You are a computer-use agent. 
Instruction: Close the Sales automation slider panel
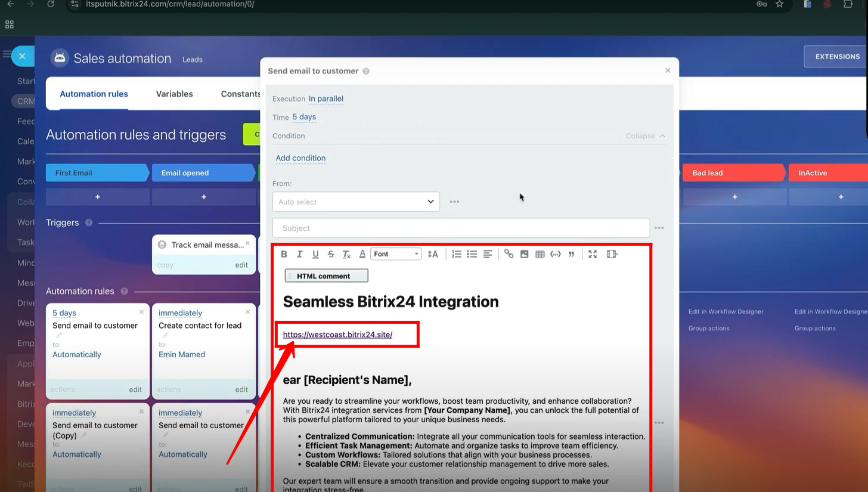click(22, 56)
